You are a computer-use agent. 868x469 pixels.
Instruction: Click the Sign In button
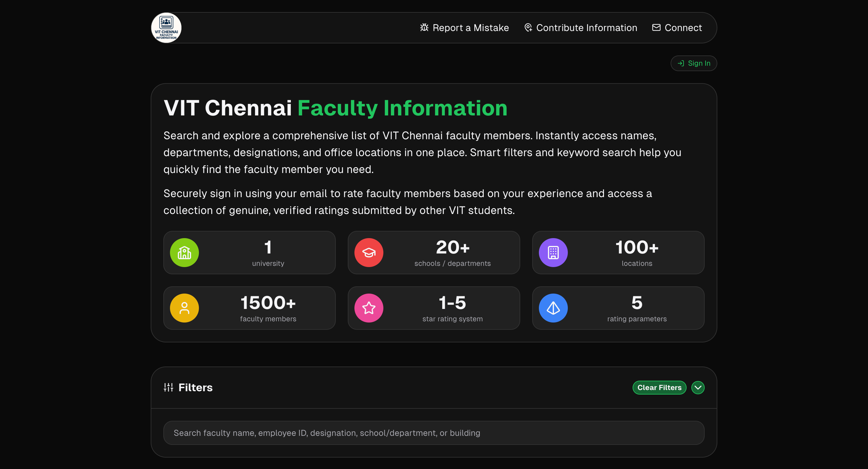694,63
